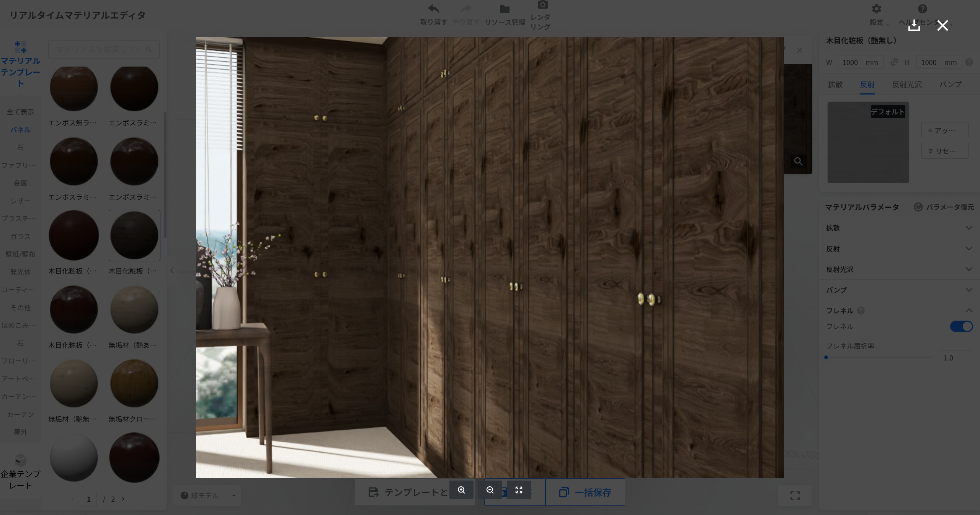Download the enlarged render preview image
Screen dimensions: 980x515
[x=914, y=26]
